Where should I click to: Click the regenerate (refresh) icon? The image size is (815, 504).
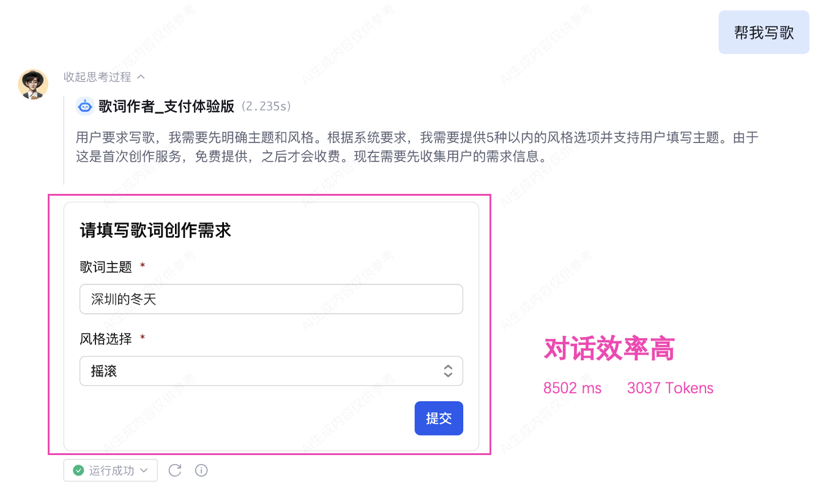pyautogui.click(x=175, y=470)
